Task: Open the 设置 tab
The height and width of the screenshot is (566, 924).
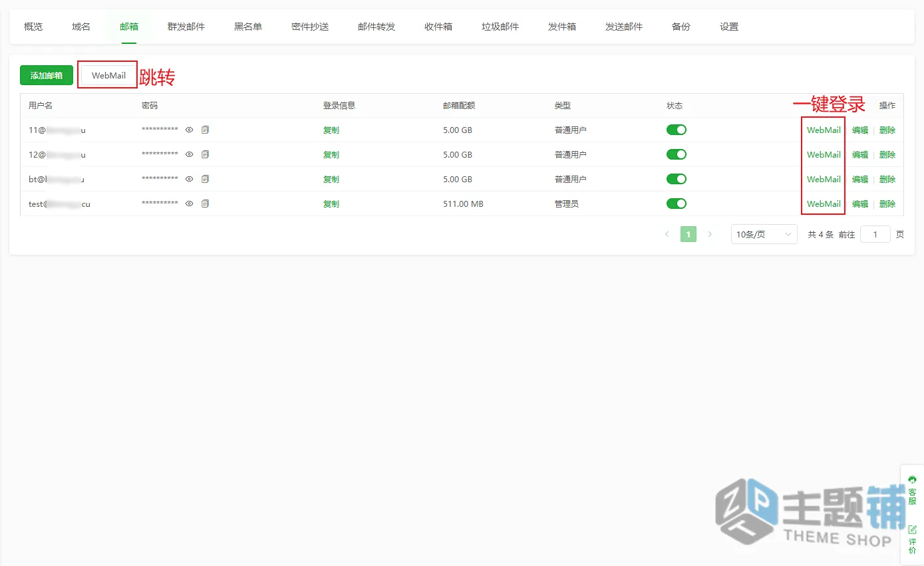Action: point(729,27)
